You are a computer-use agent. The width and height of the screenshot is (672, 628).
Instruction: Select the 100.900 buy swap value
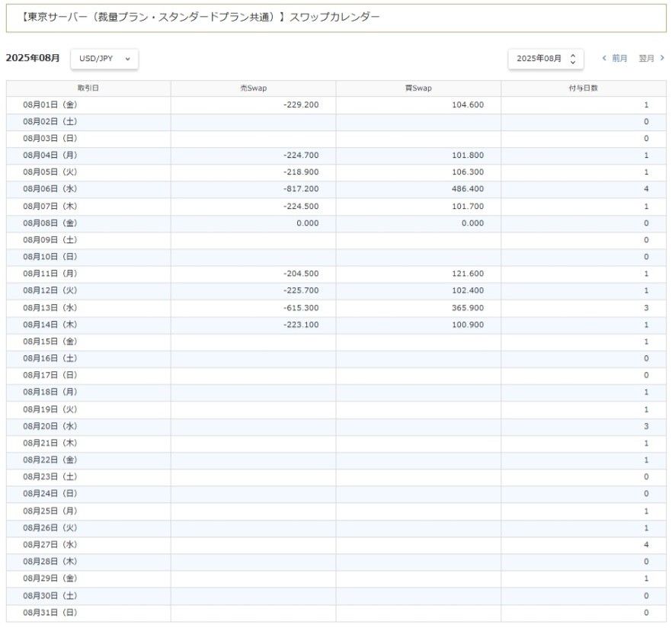(468, 325)
